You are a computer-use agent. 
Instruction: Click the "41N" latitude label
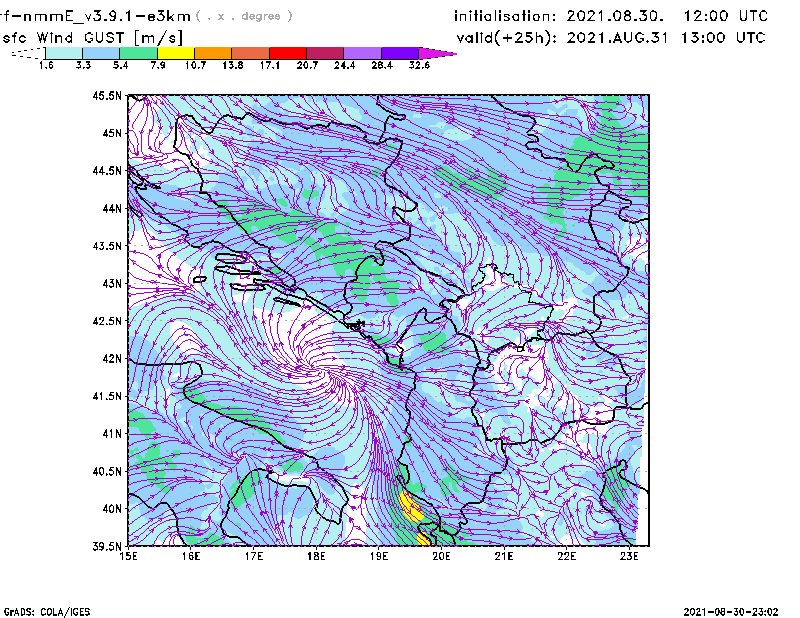click(x=112, y=434)
